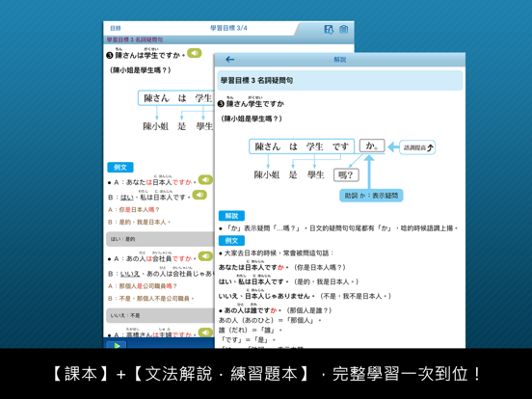Play audio for A:あなたは日本人ですか
Screen dimensions: 532x399
pos(205,179)
